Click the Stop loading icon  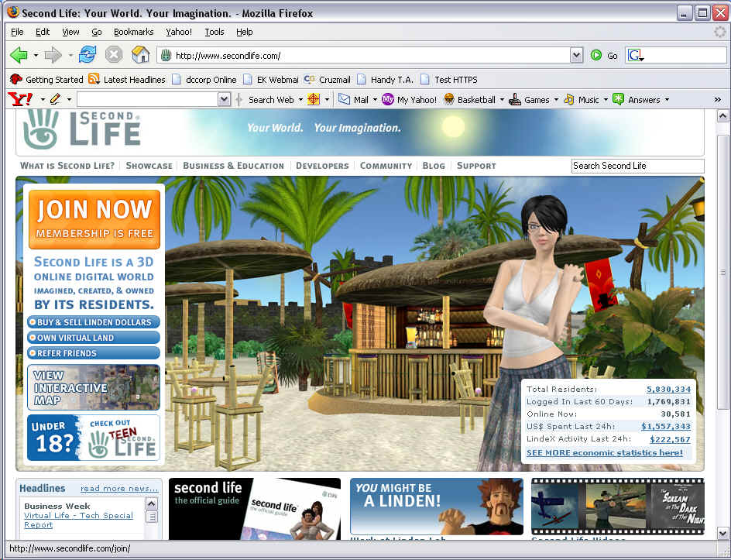(114, 55)
